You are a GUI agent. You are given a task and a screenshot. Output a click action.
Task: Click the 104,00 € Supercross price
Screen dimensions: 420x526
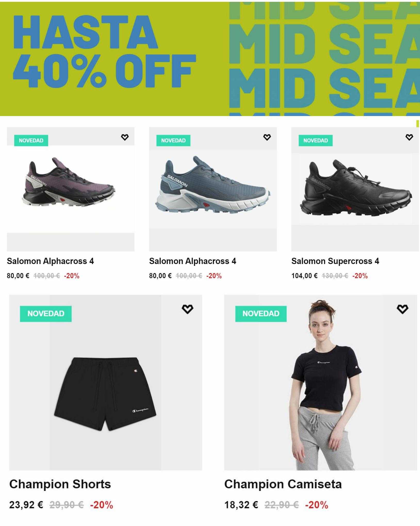(304, 276)
